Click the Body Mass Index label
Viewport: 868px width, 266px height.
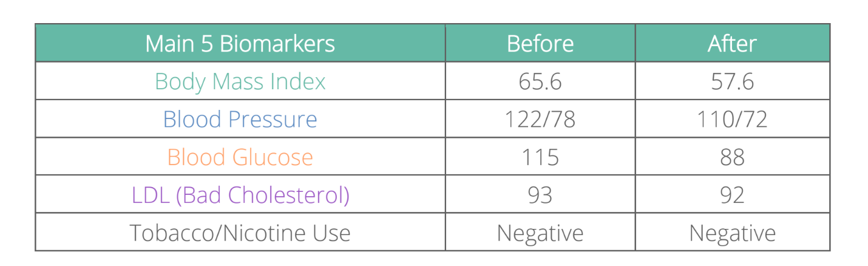coord(240,81)
